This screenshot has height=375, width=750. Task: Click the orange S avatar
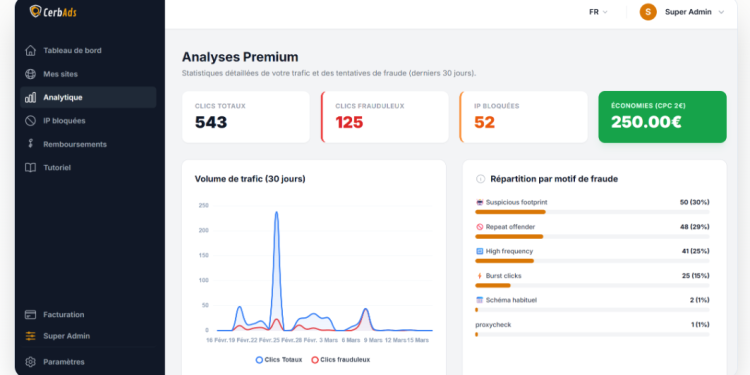[648, 12]
